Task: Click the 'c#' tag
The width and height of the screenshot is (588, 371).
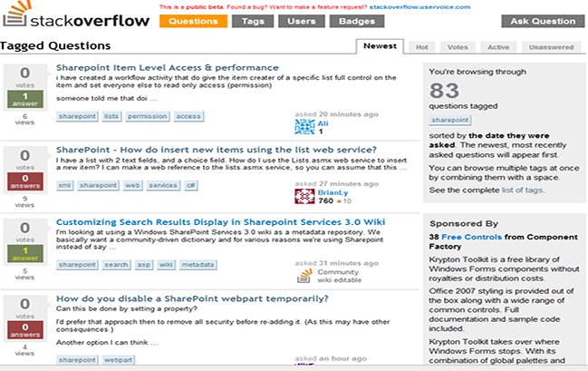Action: pyautogui.click(x=190, y=185)
